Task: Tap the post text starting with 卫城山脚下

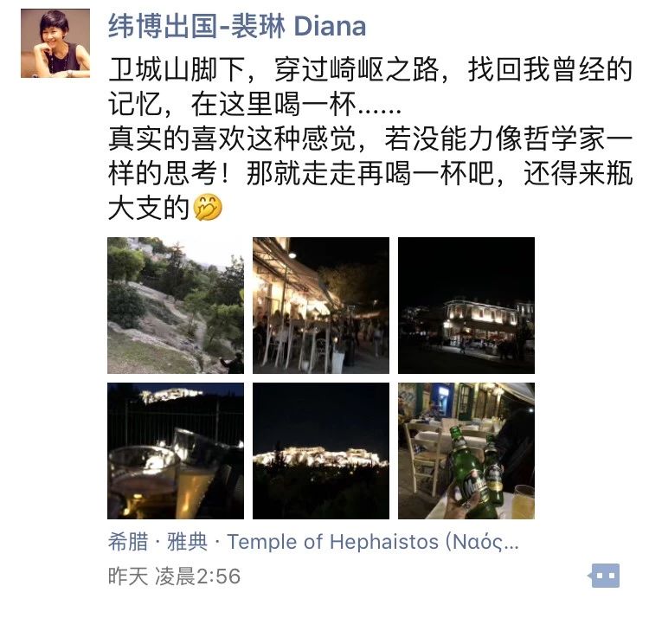Action: click(370, 69)
